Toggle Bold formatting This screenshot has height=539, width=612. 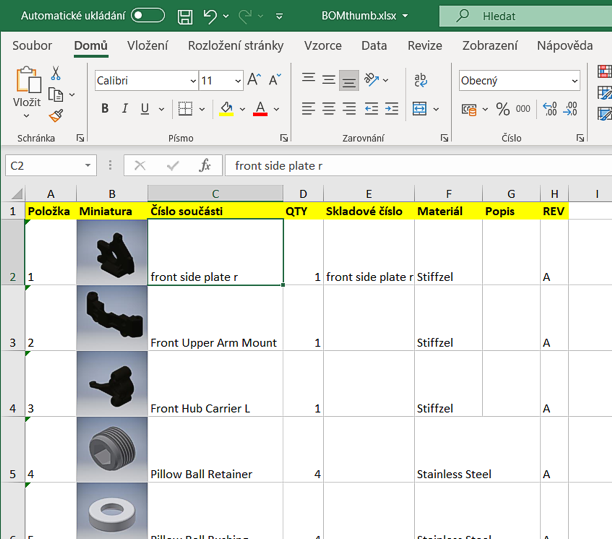click(105, 109)
